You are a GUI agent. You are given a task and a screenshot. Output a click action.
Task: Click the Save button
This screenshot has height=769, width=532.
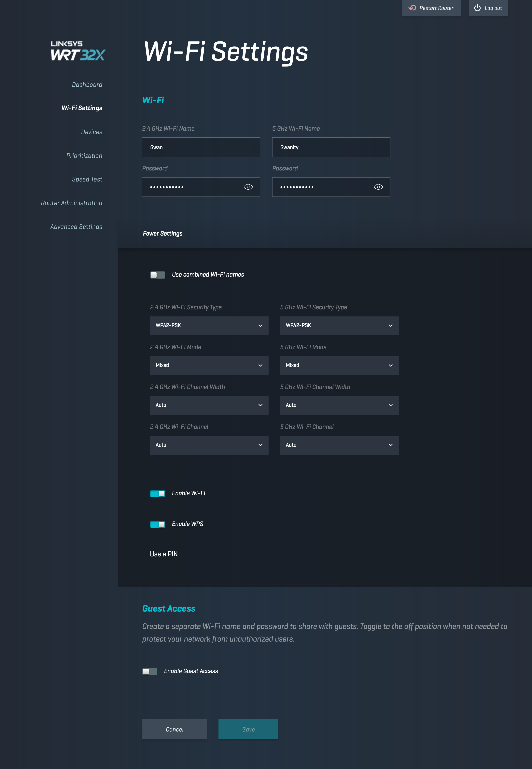click(x=248, y=729)
